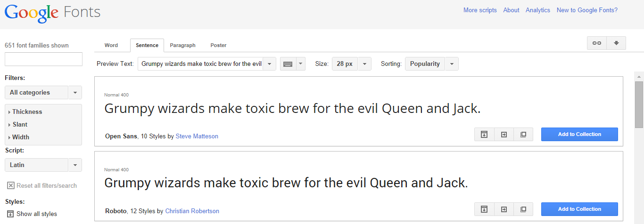Click the Preview Text input field
The image size is (644, 224).
200,64
